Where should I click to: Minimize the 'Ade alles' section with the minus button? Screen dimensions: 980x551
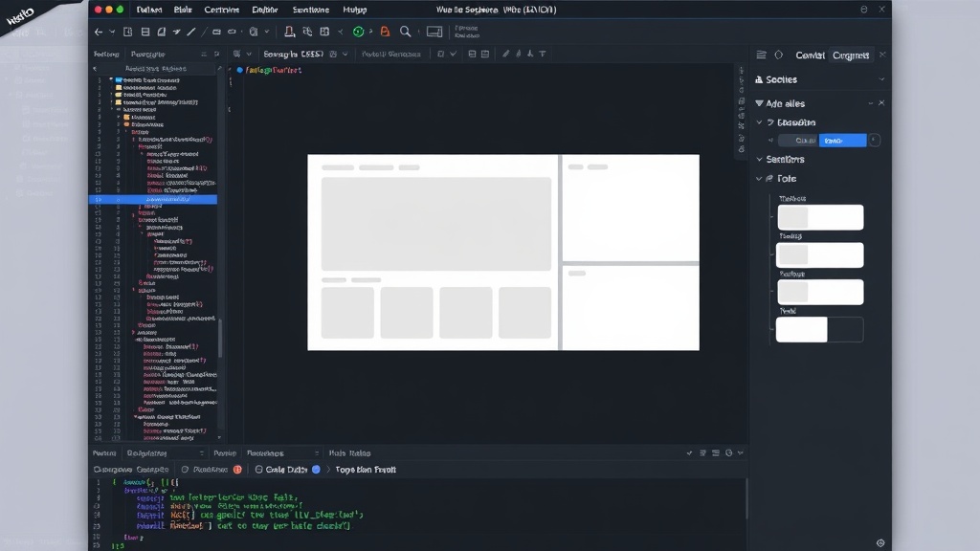[871, 103]
